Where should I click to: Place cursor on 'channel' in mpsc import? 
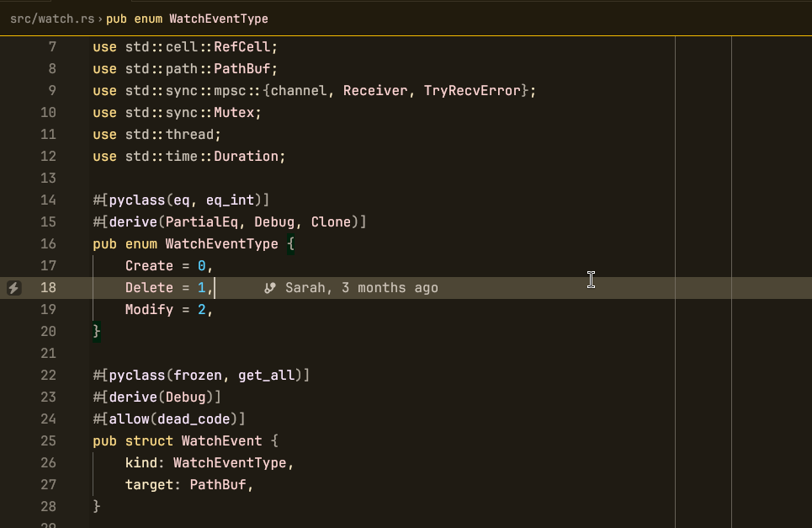[298, 91]
